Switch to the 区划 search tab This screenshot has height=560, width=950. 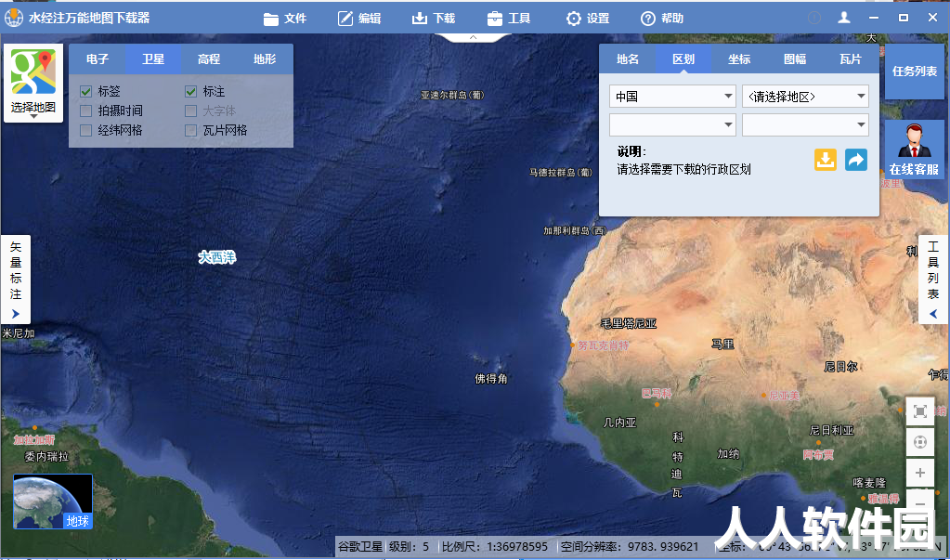[683, 59]
